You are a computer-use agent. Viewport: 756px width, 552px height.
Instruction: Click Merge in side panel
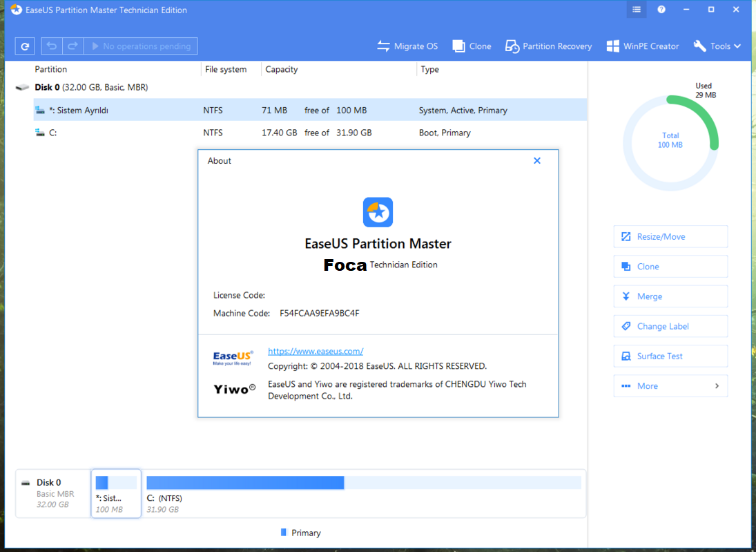(670, 296)
